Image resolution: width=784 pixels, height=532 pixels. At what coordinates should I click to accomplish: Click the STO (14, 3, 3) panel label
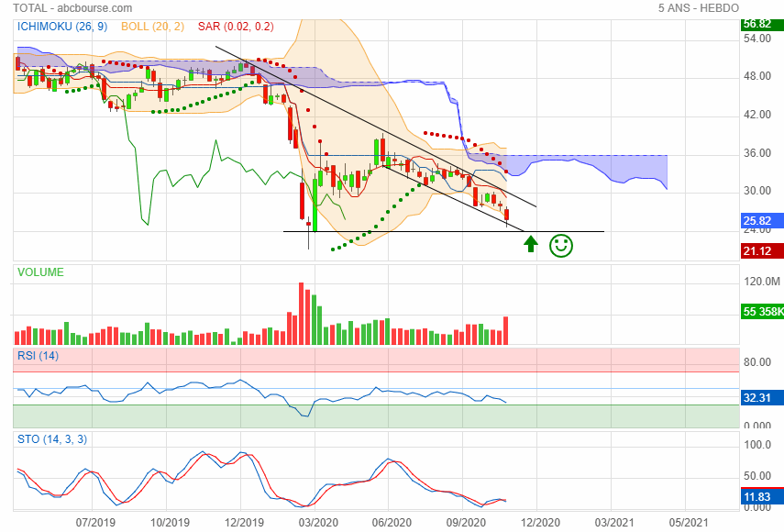point(52,439)
